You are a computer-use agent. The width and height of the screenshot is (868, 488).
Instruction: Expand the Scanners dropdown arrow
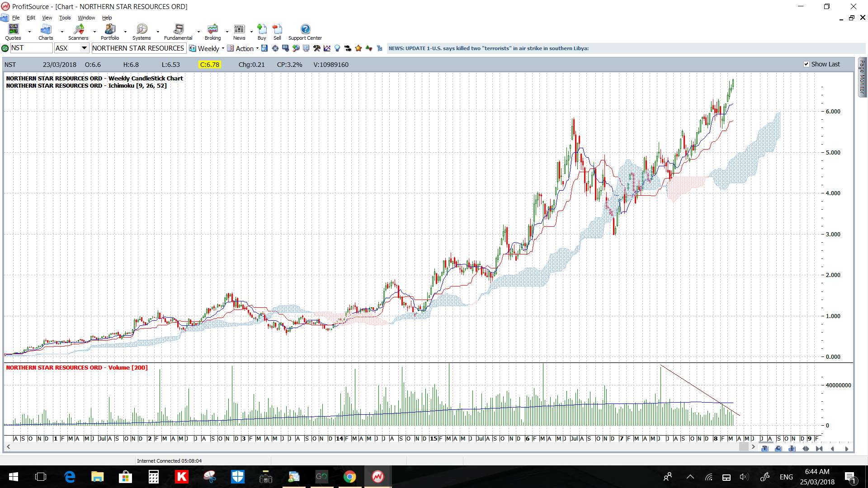[94, 32]
